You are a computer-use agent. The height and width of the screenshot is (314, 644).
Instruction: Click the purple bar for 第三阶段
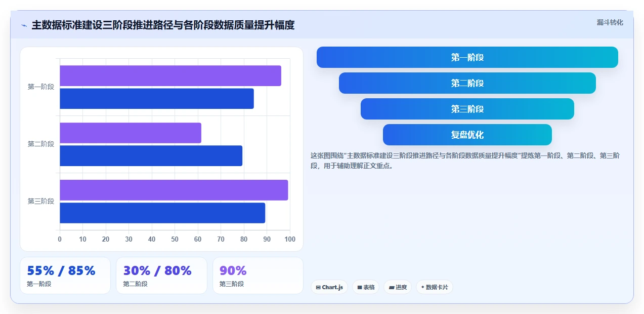point(174,190)
